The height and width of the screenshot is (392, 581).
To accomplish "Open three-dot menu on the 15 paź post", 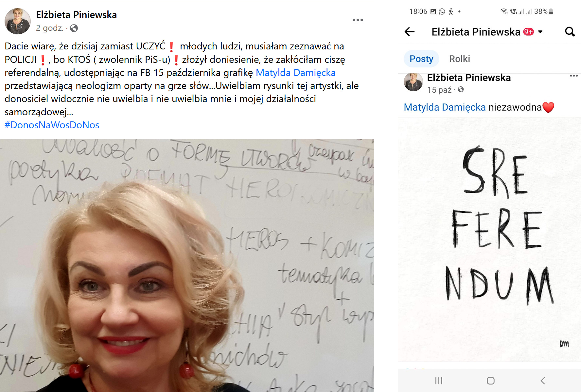I will click(573, 76).
